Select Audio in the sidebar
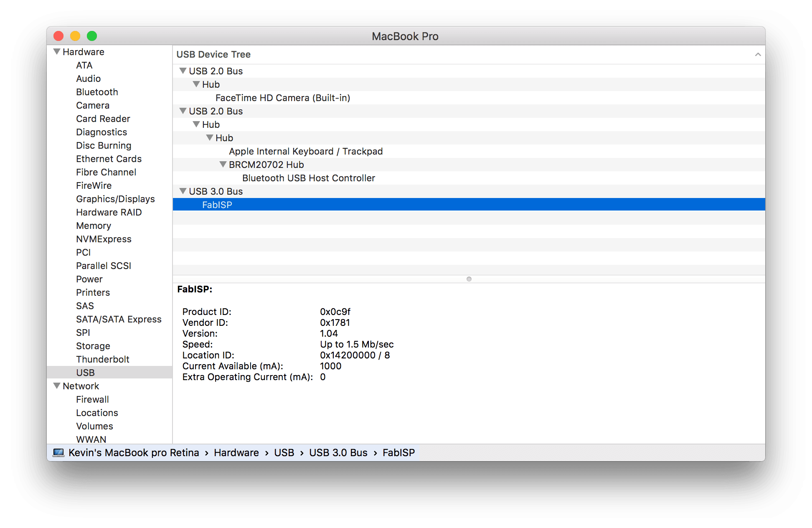The width and height of the screenshot is (812, 528). coord(88,79)
